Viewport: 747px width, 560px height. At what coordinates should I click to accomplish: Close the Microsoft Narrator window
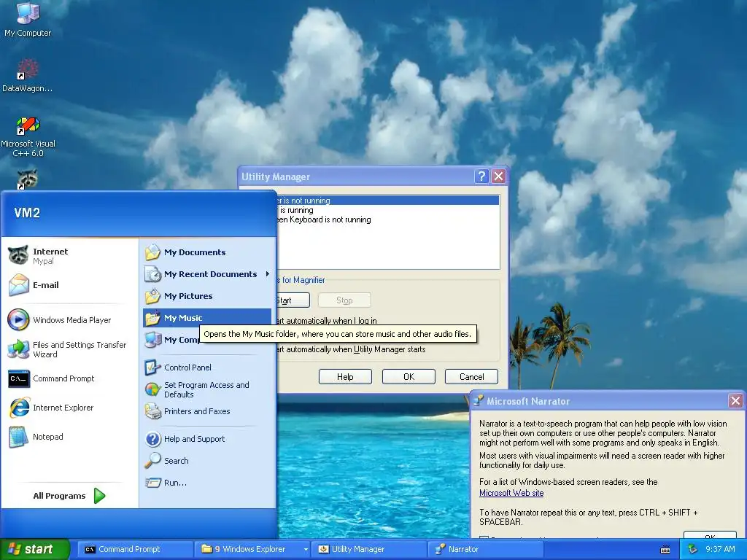[735, 401]
